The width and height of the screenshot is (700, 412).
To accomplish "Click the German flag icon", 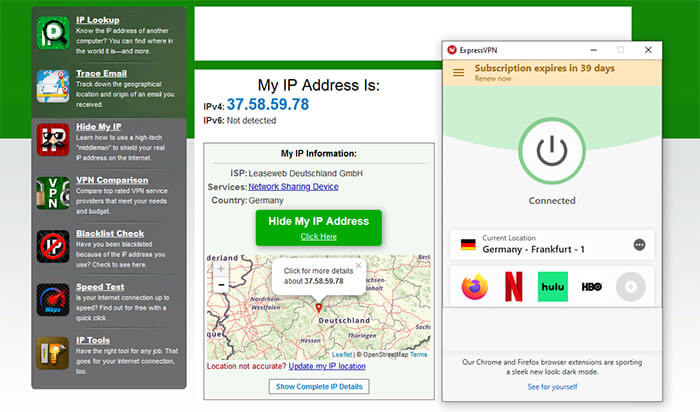I will click(x=468, y=245).
